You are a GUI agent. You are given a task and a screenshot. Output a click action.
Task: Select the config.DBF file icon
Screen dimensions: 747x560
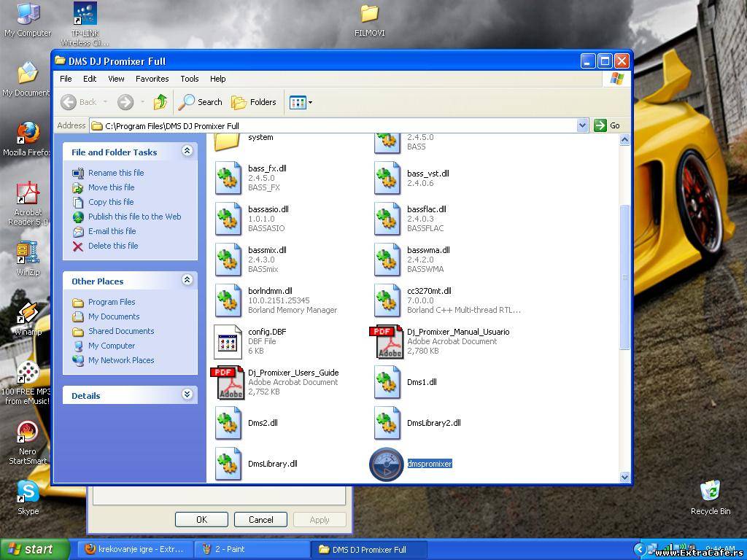tap(228, 342)
